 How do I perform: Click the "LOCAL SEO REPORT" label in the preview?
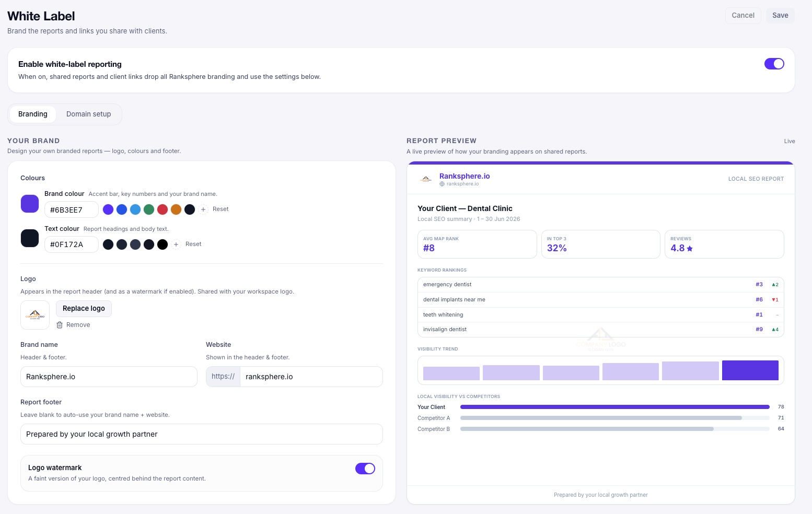coord(756,179)
